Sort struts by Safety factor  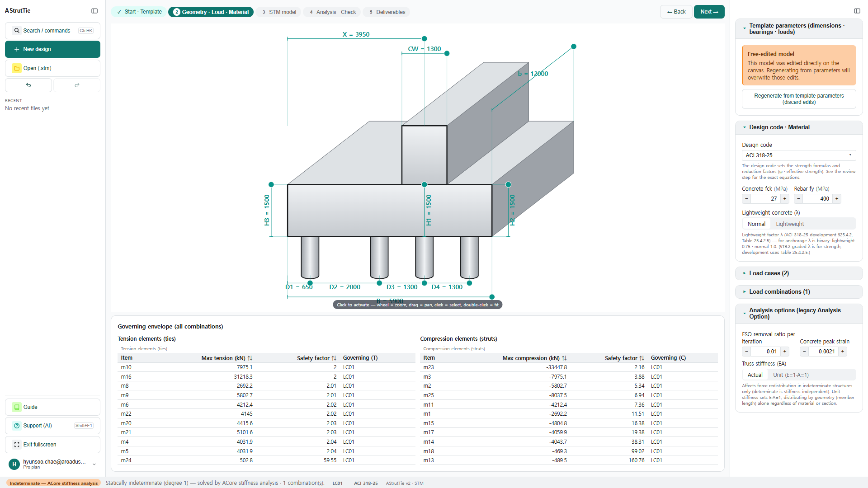(642, 358)
